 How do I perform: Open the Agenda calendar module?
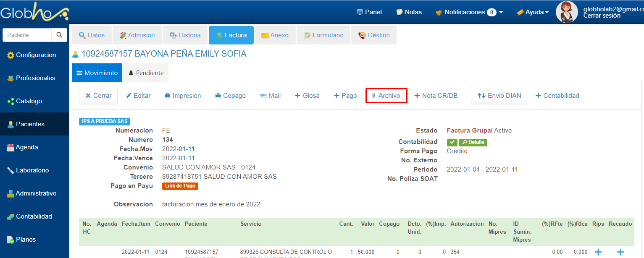pos(26,147)
